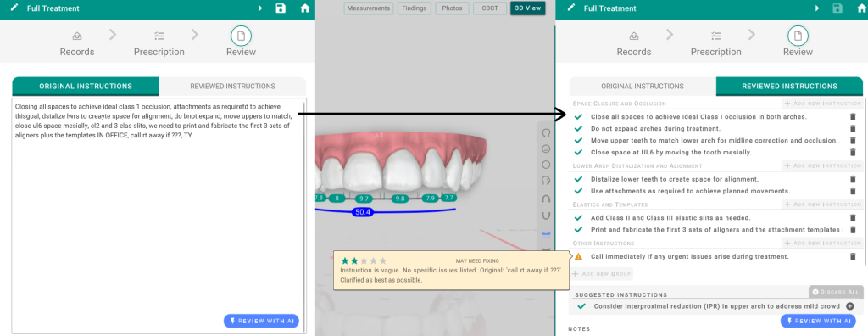The height and width of the screenshot is (336, 868).
Task: Toggle checkmark for 'Print and fabricate the first 3 sets'
Action: [x=578, y=230]
